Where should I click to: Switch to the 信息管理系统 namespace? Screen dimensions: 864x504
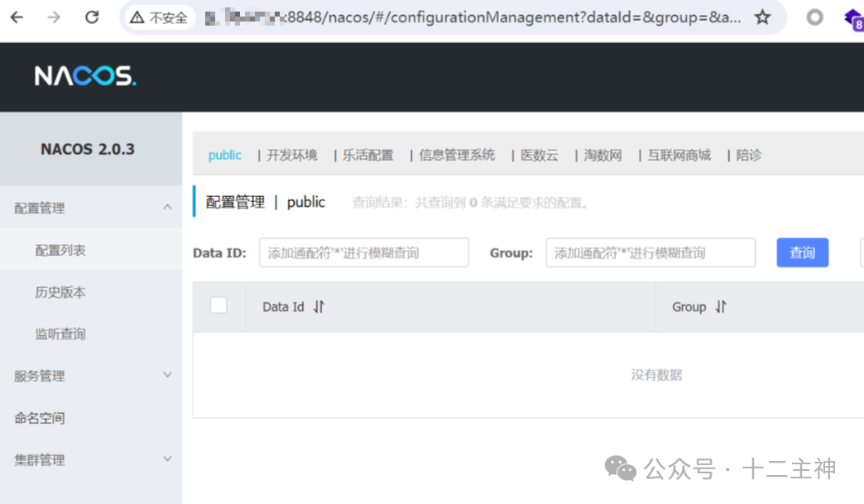(457, 156)
